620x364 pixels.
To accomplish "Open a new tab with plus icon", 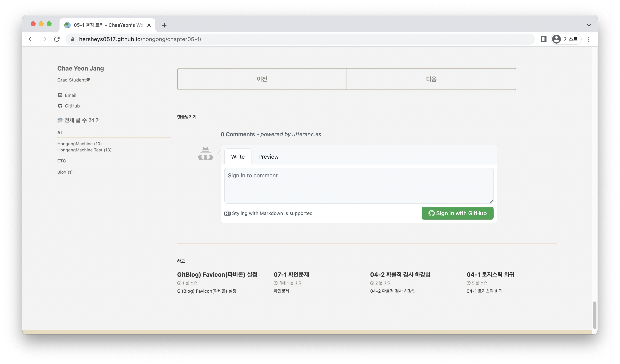I will [164, 25].
